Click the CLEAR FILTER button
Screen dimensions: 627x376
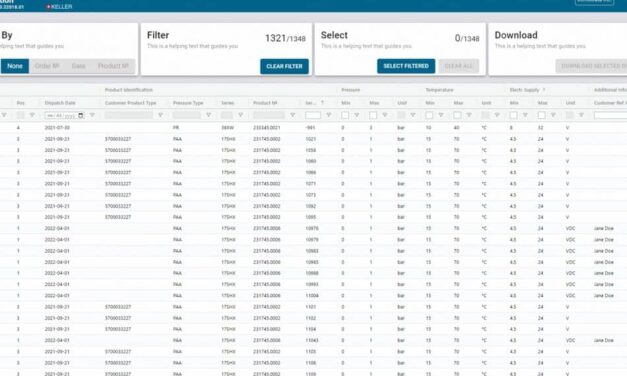click(284, 66)
